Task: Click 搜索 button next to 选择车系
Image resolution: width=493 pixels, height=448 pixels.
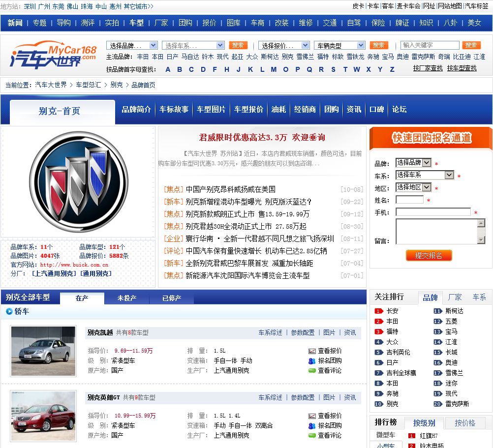Action: coord(238,45)
